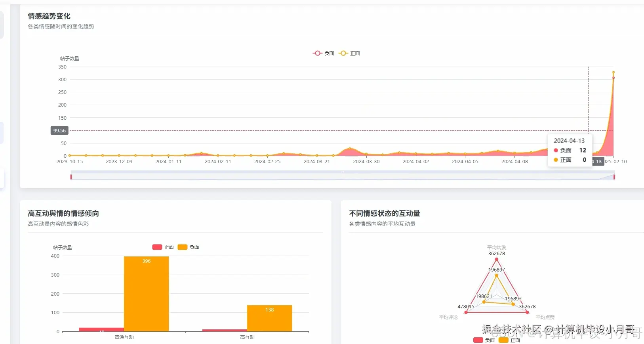644x344 pixels.
Task: Toggle the orange 负面 legend of the bar chart
Action: pyautogui.click(x=188, y=247)
